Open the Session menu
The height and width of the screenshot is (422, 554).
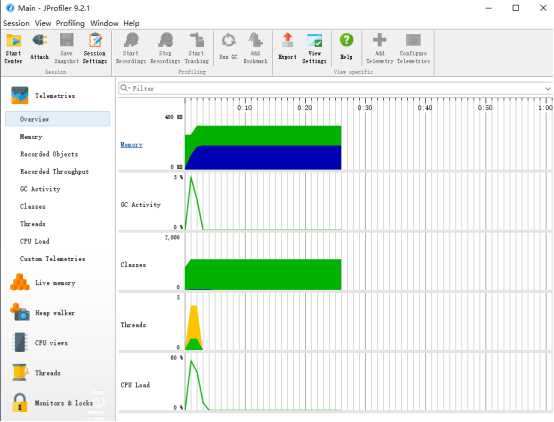(16, 23)
